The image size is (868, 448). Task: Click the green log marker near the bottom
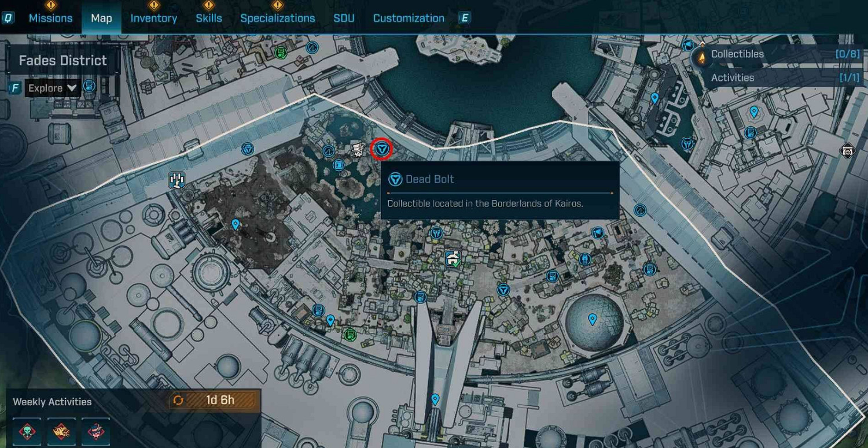[350, 334]
